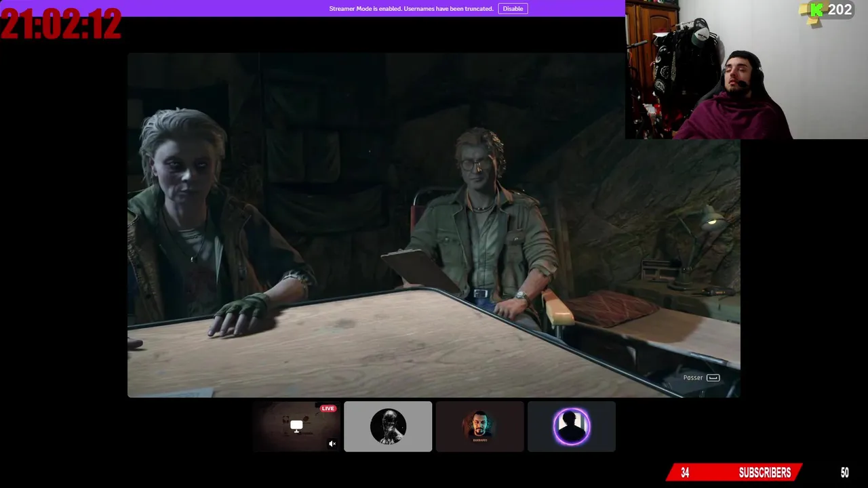868x488 pixels.
Task: Select the bearded man avatar participant tile
Action: [x=479, y=426]
